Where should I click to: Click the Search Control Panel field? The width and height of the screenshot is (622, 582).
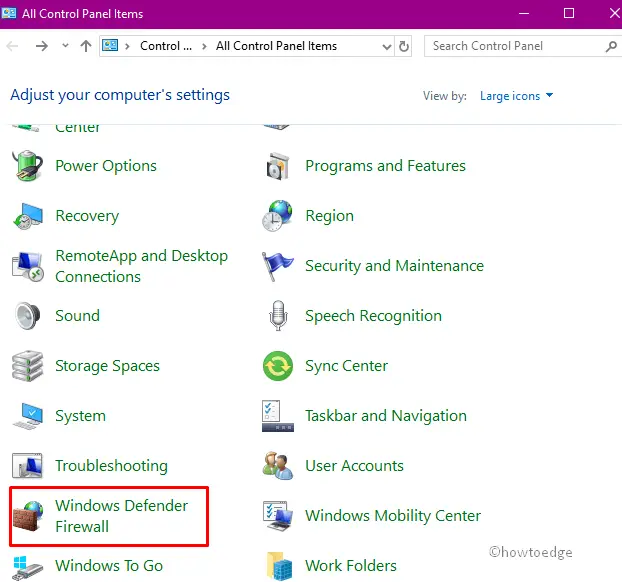point(515,46)
